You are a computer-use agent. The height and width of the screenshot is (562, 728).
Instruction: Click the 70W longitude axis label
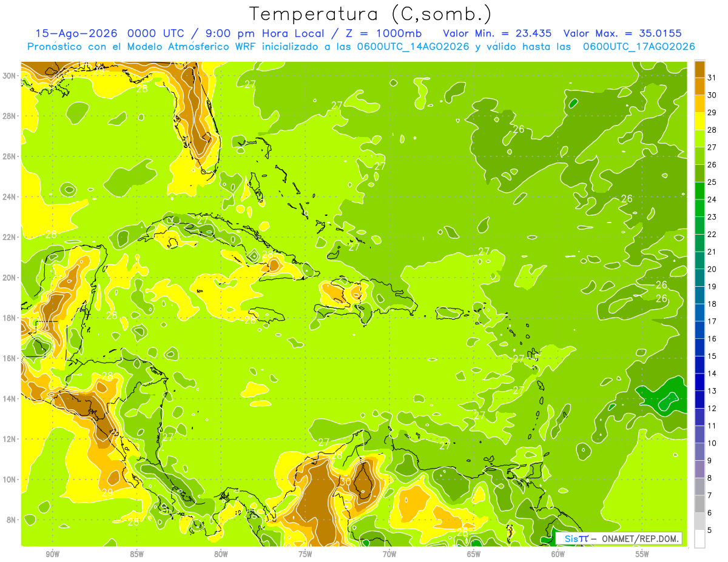click(389, 554)
